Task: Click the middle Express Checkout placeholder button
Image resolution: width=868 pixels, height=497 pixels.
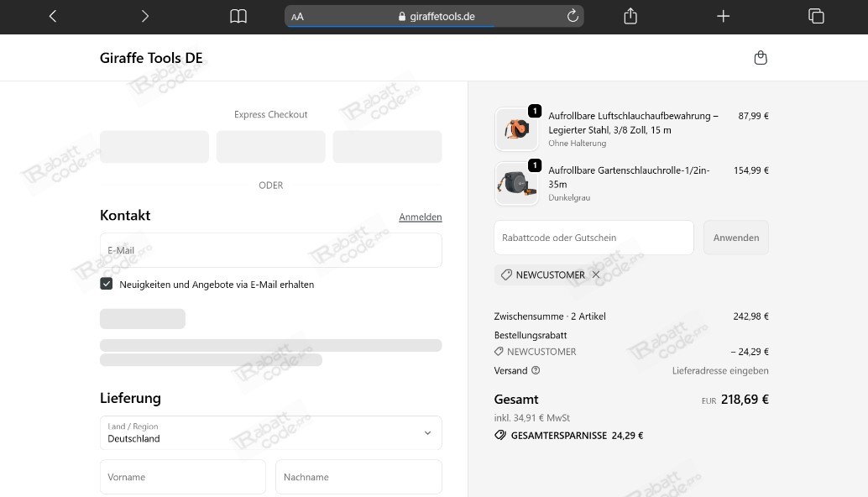Action: [x=270, y=147]
